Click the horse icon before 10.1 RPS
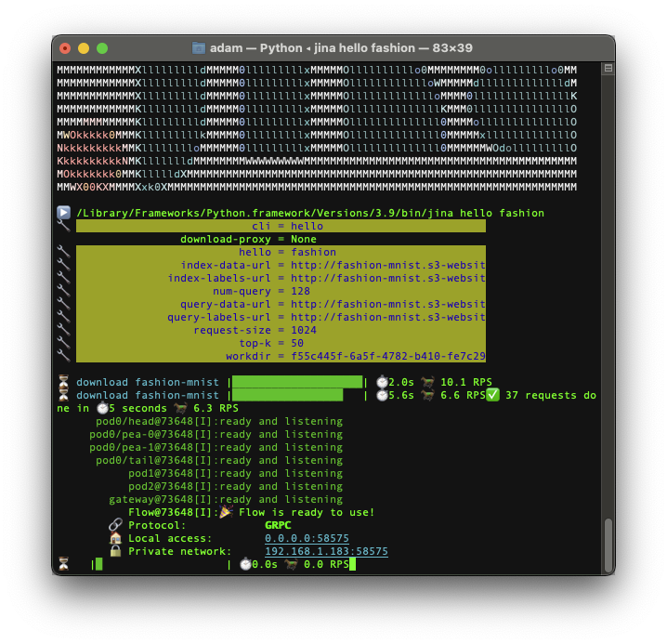 tap(427, 382)
